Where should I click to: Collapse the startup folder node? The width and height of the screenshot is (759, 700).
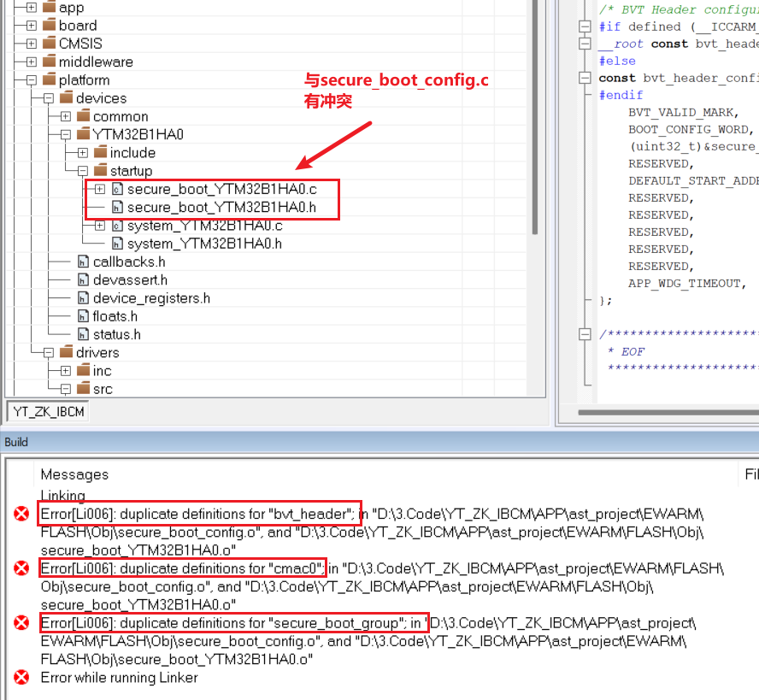click(x=83, y=170)
